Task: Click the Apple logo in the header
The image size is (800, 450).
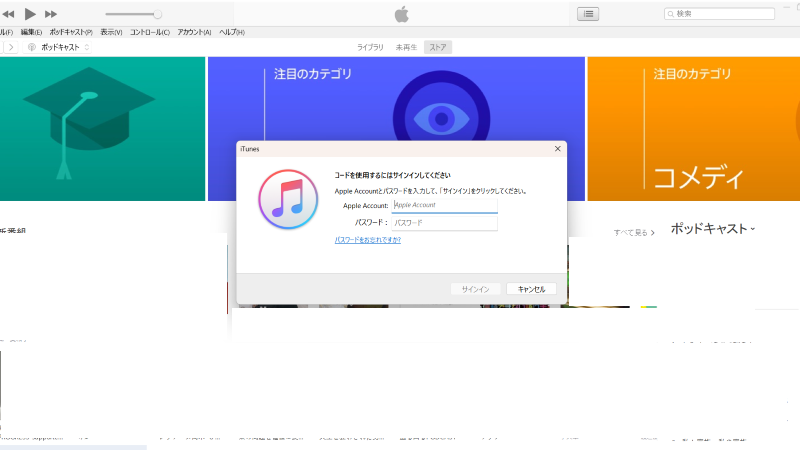Action: (402, 14)
